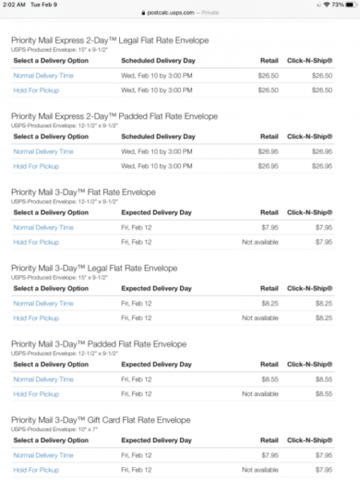This screenshot has height=480, width=360.
Task: Tap the battery icon in status bar
Action: (351, 5)
